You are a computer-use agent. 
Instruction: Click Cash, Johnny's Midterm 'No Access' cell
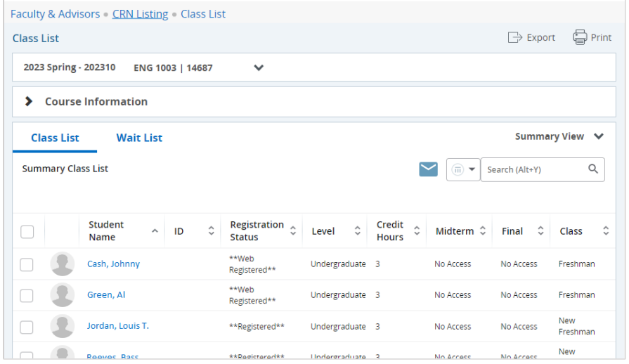453,264
